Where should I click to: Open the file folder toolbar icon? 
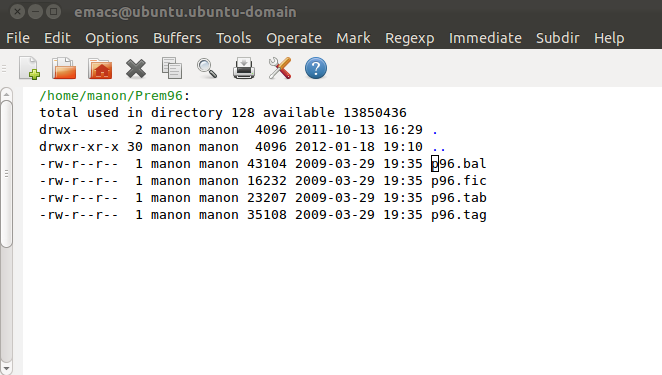(x=64, y=68)
